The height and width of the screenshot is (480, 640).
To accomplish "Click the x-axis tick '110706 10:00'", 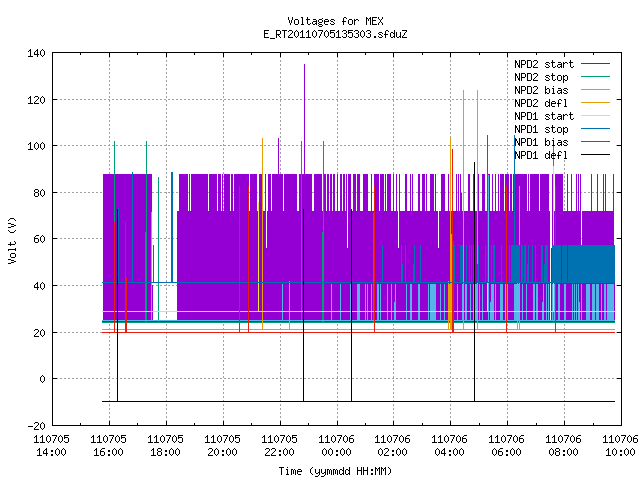I will click(x=620, y=446).
